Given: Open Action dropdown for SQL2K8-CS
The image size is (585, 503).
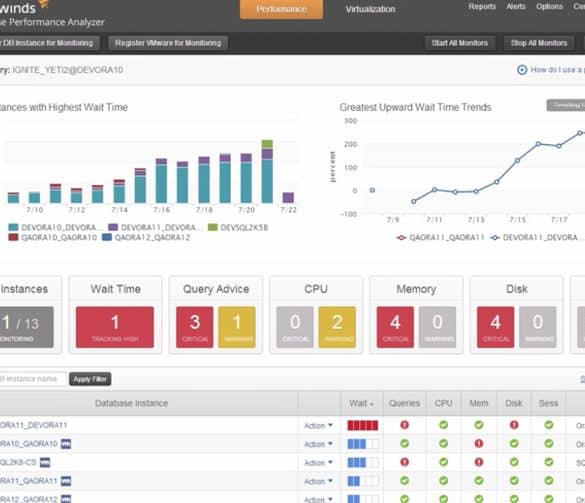Looking at the screenshot, I should pyautogui.click(x=318, y=463).
